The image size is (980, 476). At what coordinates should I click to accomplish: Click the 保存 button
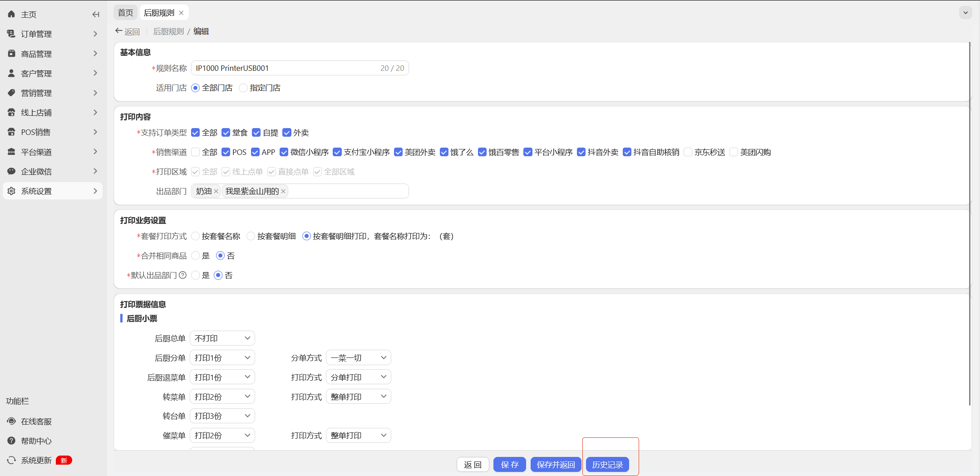[509, 464]
